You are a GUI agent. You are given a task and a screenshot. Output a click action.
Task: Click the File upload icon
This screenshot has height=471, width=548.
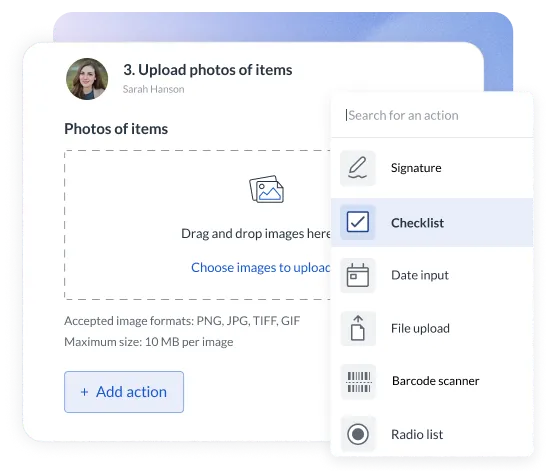[x=358, y=328]
